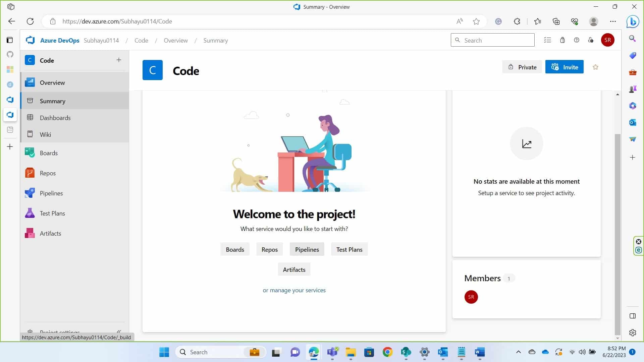The image size is (644, 362).
Task: Open Pipelines in the sidebar
Action: point(51,193)
